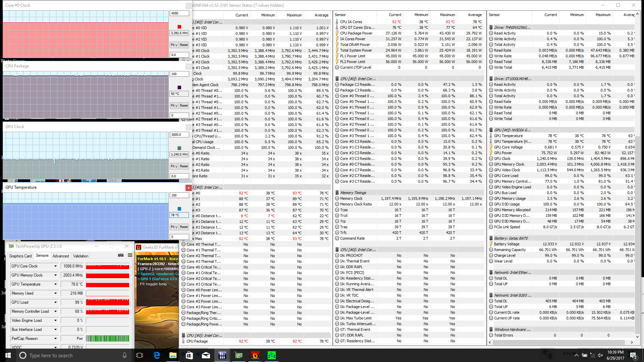Click the Cortana circle icon

[x=23, y=355]
